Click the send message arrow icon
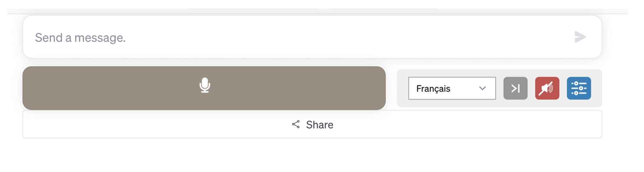 pyautogui.click(x=580, y=37)
